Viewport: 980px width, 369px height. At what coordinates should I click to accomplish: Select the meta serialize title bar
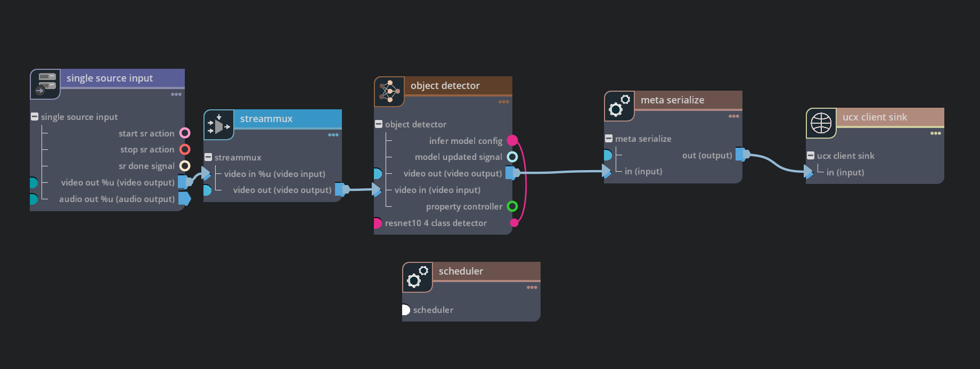(689, 100)
